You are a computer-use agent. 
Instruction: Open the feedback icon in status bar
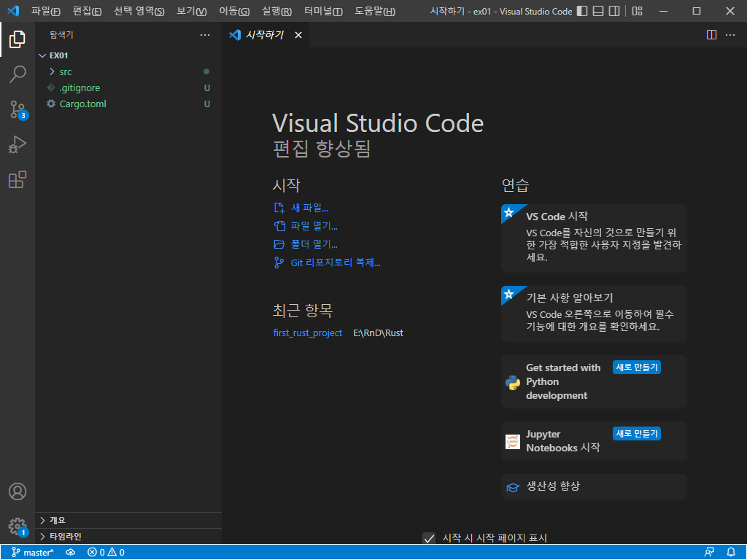(x=709, y=553)
